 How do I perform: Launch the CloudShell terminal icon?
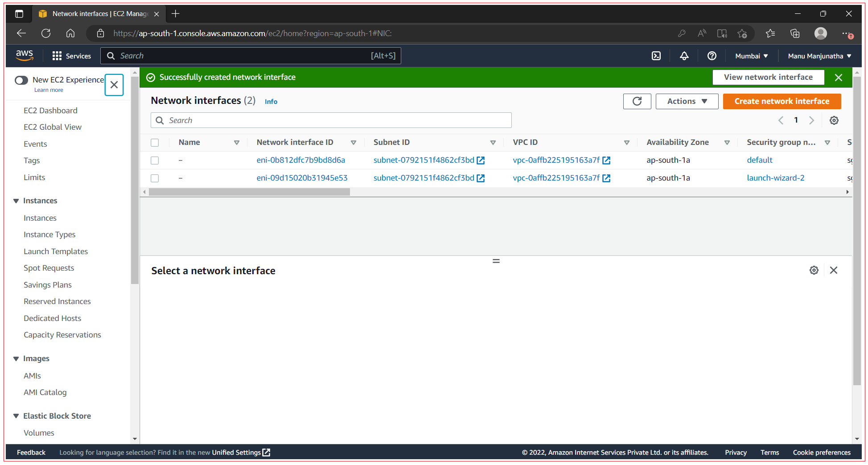[x=656, y=56]
